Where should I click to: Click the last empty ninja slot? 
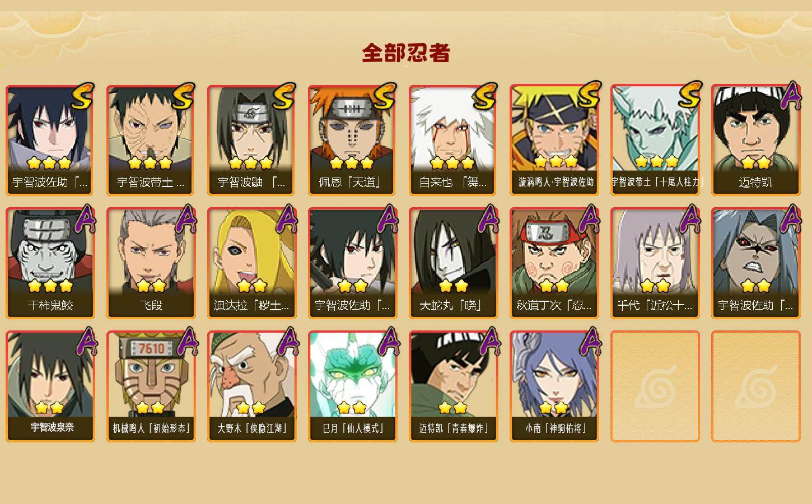(755, 386)
